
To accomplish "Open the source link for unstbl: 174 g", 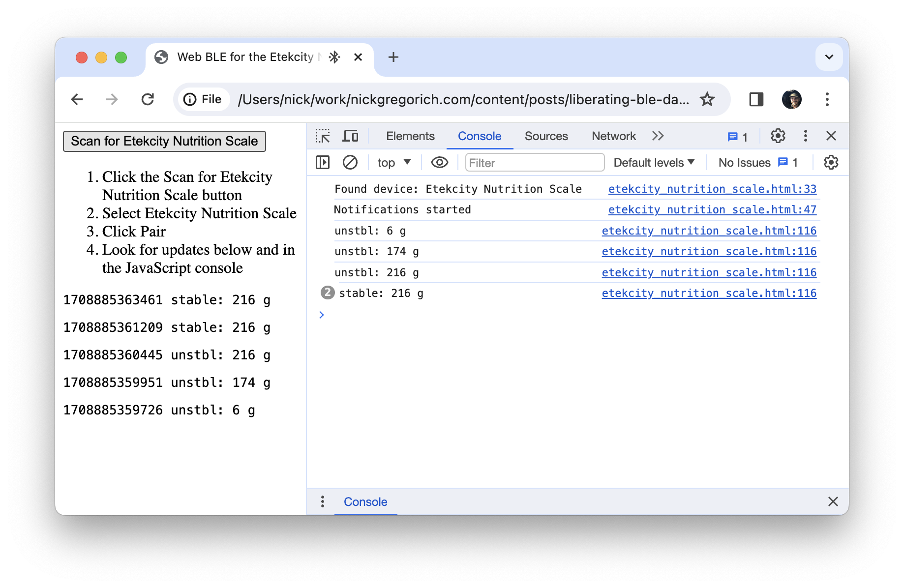I will pos(709,251).
